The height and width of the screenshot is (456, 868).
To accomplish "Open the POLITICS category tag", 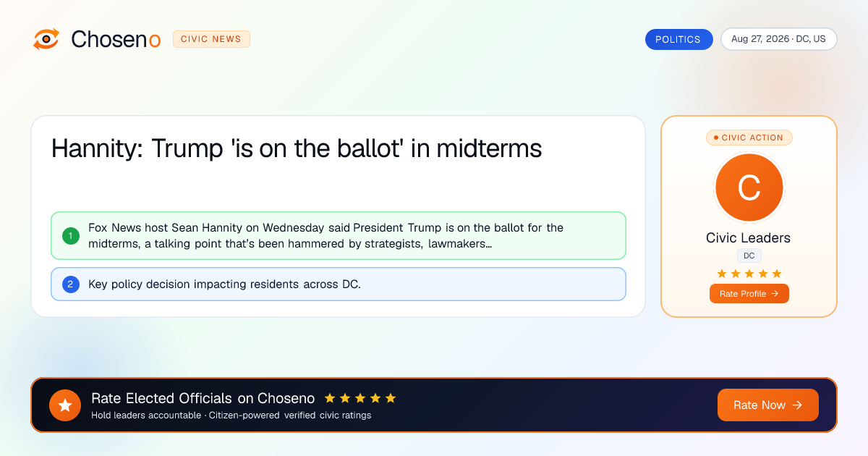I will pos(678,39).
